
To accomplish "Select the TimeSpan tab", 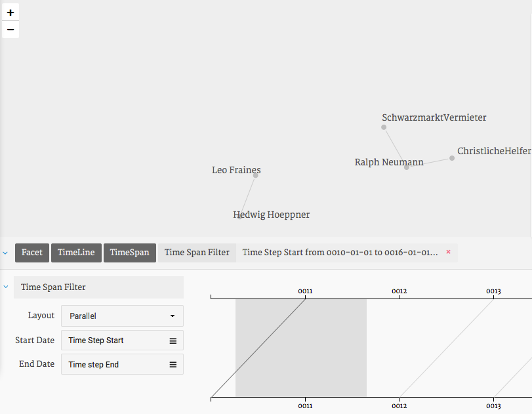I will (129, 253).
